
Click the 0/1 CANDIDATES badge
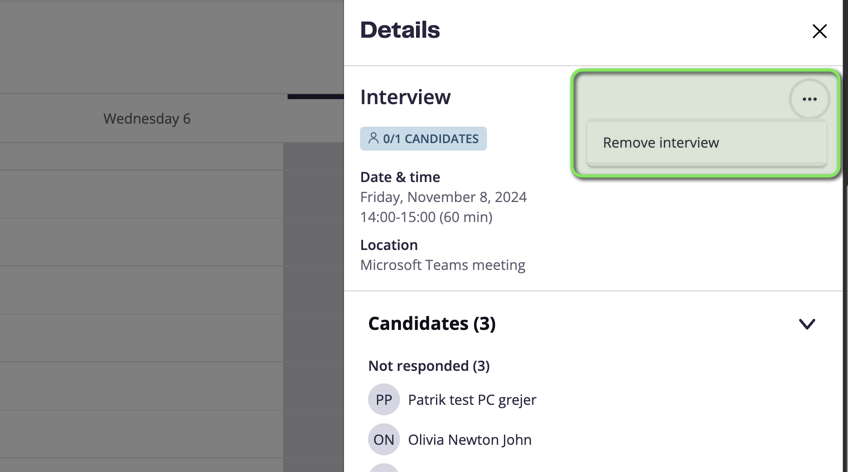point(423,139)
